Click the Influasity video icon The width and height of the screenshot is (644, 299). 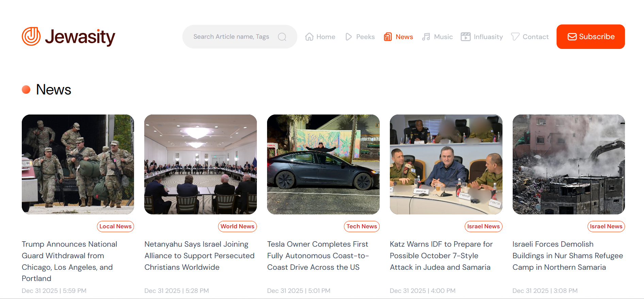465,37
